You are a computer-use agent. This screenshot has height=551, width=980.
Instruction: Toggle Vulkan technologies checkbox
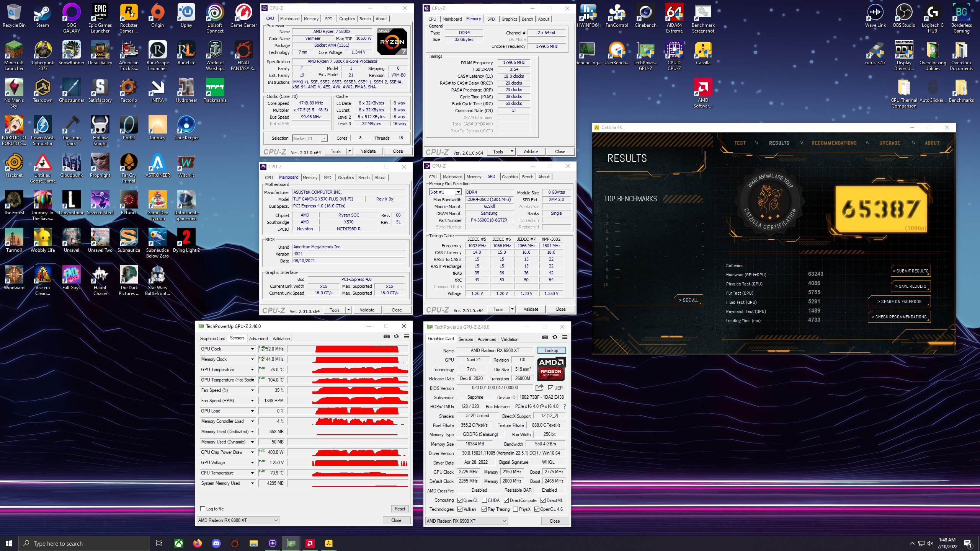[x=460, y=509]
